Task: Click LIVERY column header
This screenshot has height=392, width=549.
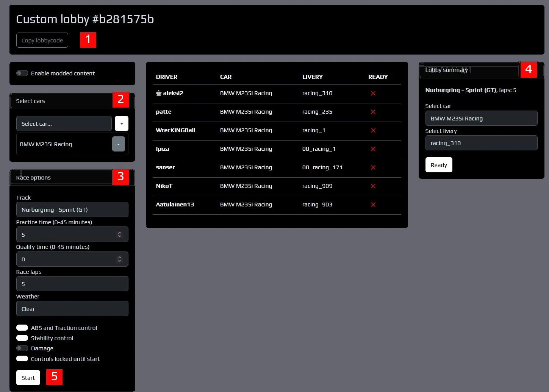Action: click(x=313, y=77)
